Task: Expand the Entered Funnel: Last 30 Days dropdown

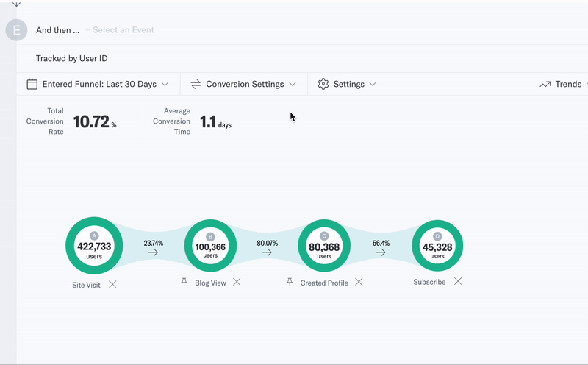Action: [98, 84]
